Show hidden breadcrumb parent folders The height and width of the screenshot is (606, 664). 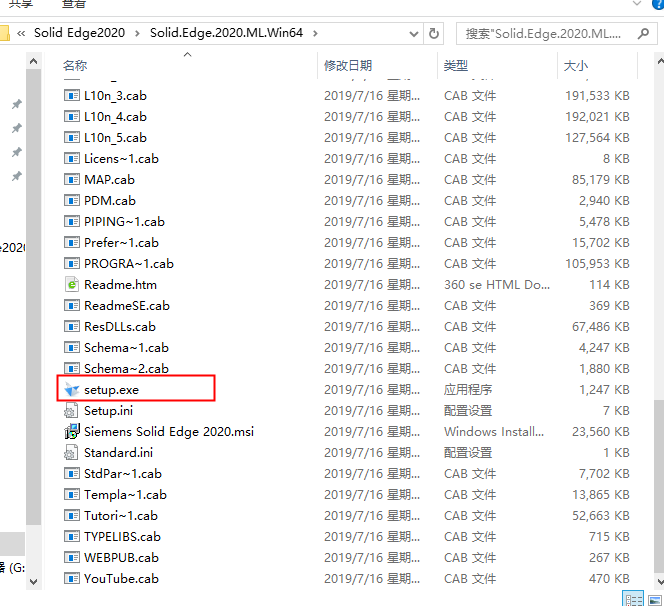tap(21, 33)
